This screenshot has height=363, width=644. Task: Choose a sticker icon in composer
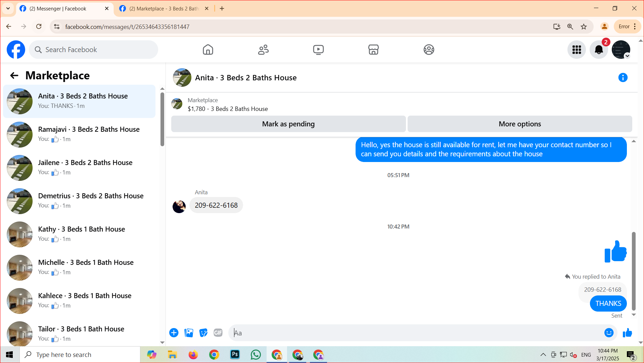point(203,333)
